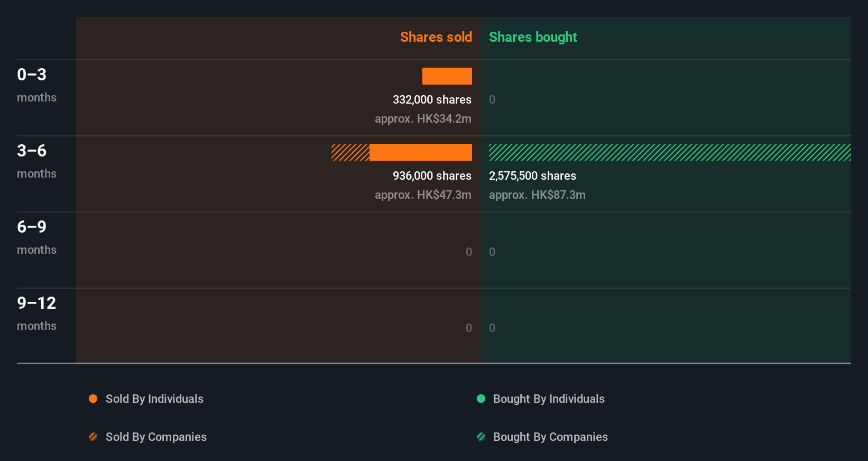Viewport: 868px width, 461px height.
Task: Select the 0–3 months row label
Action: pyautogui.click(x=32, y=75)
